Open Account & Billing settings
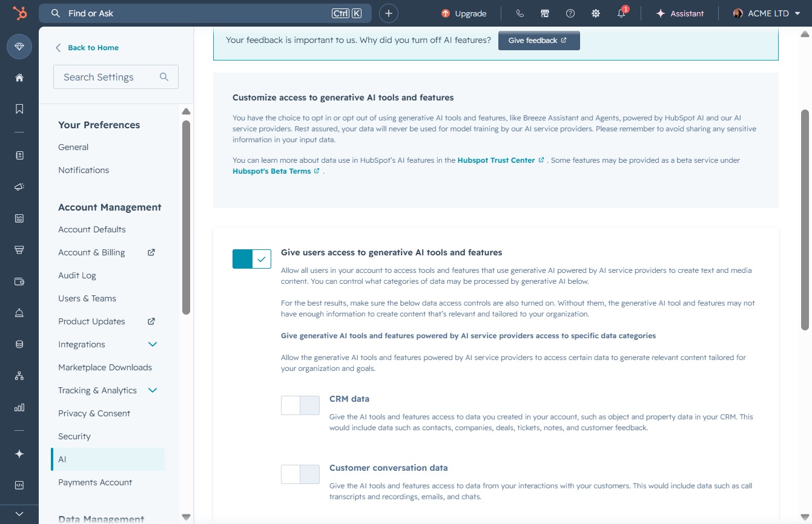Screen dimensions: 812x524 [x=91, y=252]
